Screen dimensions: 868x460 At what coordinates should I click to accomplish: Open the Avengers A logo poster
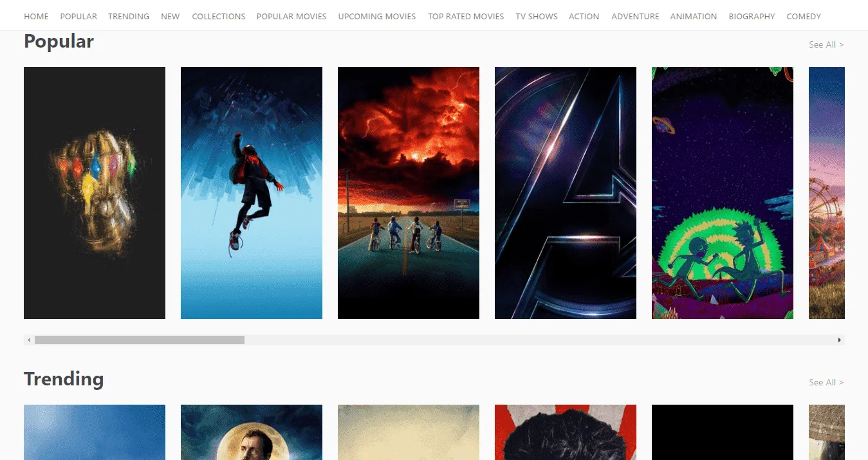pyautogui.click(x=566, y=193)
